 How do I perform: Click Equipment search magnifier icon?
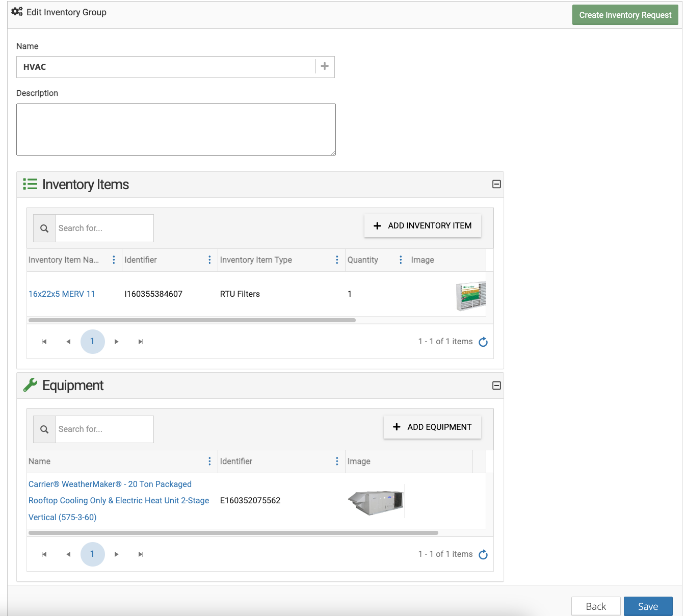(44, 429)
